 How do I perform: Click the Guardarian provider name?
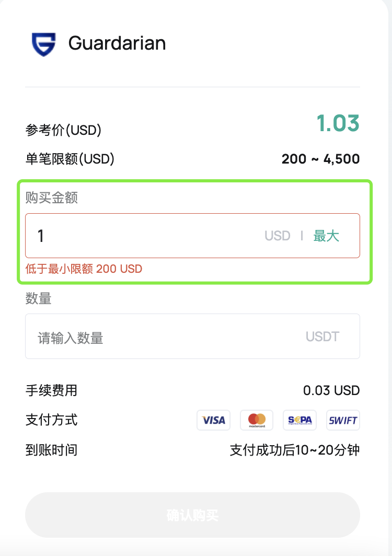(117, 43)
